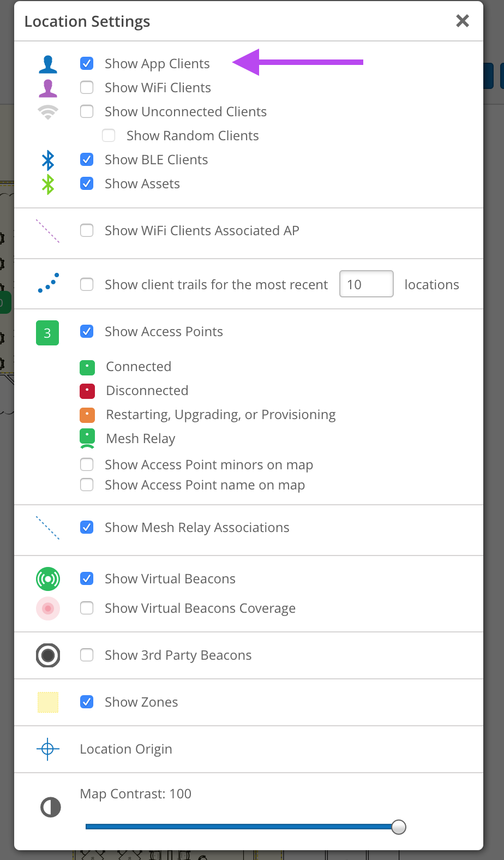This screenshot has width=504, height=860.
Task: Click the green Bluetooth Assets icon
Action: click(48, 184)
